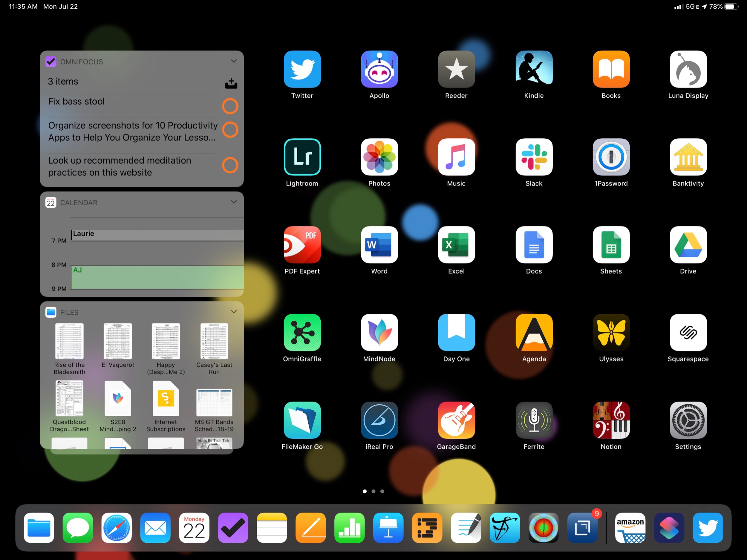Open Mail from the dock
Image resolution: width=747 pixels, height=560 pixels.
pos(155,527)
